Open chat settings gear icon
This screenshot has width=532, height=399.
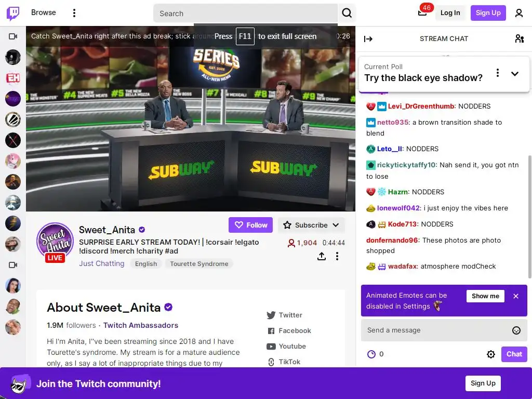(490, 354)
